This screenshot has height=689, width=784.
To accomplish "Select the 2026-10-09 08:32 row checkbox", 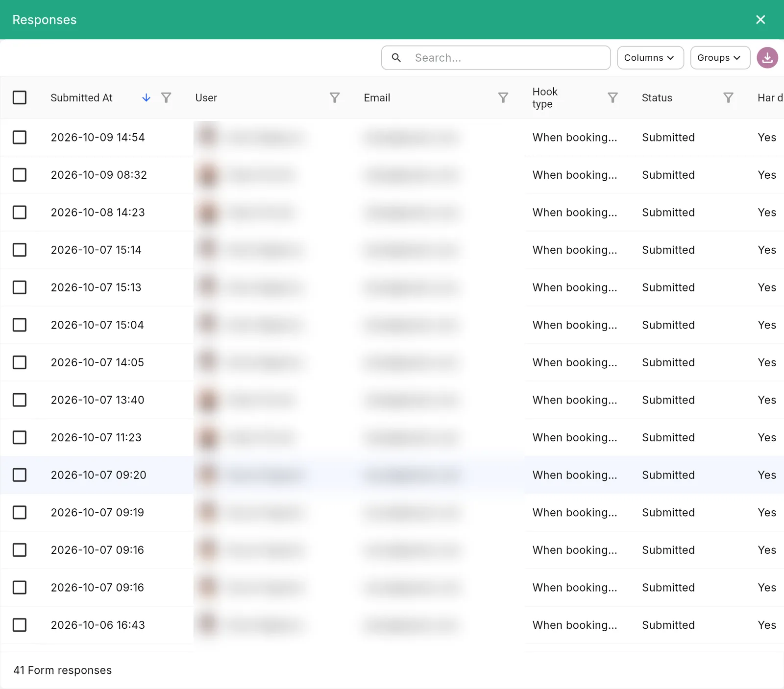I will click(x=20, y=175).
